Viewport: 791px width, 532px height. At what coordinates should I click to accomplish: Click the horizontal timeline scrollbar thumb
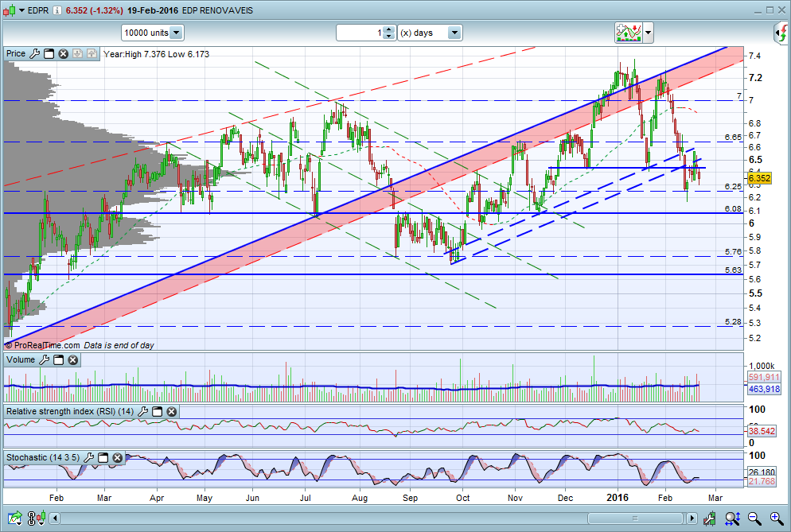tap(635, 518)
